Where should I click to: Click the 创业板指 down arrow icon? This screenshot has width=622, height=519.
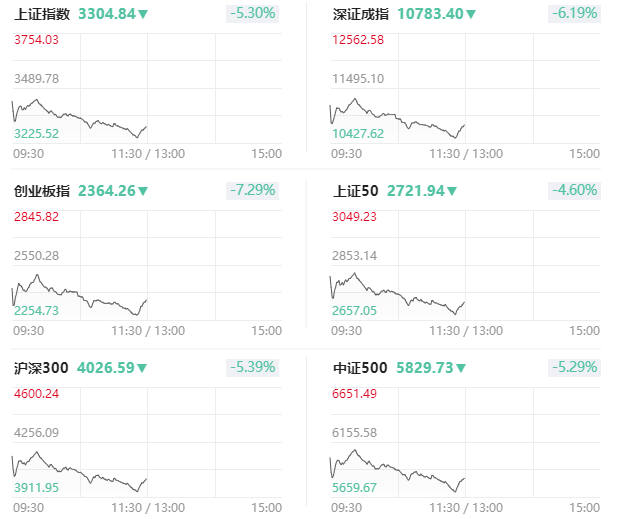click(x=143, y=192)
